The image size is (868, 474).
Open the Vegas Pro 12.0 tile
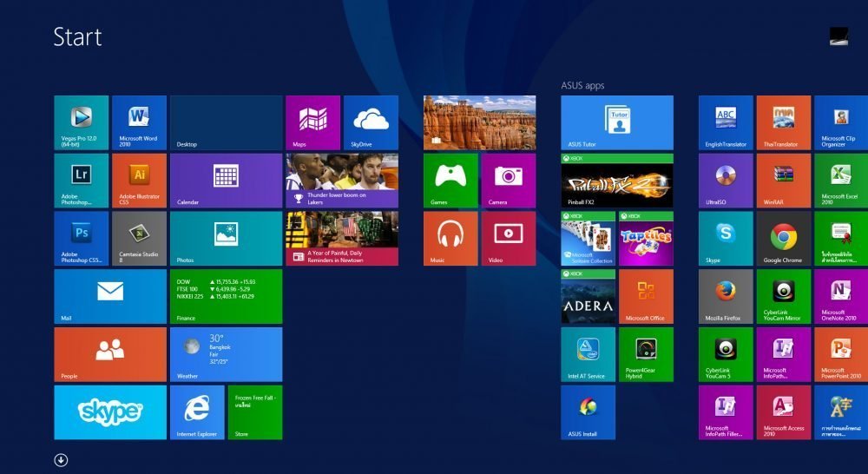81,122
